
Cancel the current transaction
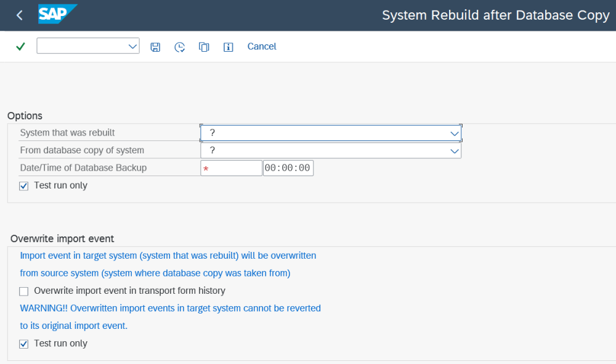click(x=262, y=47)
